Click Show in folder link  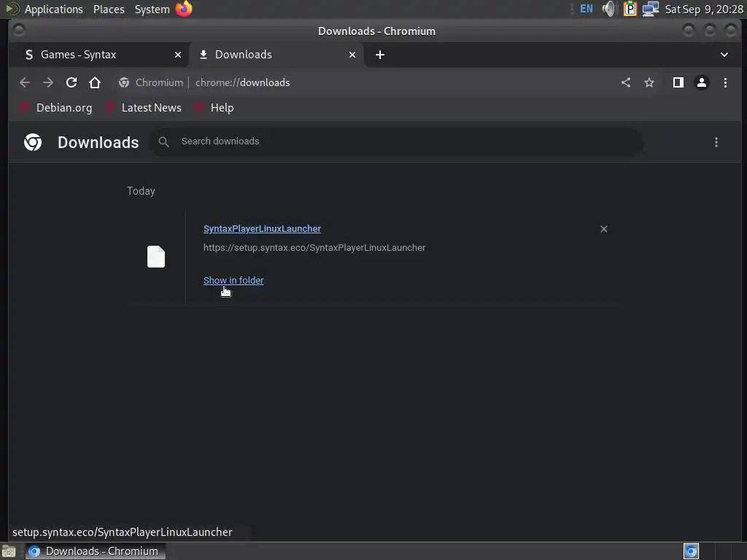coord(233,281)
